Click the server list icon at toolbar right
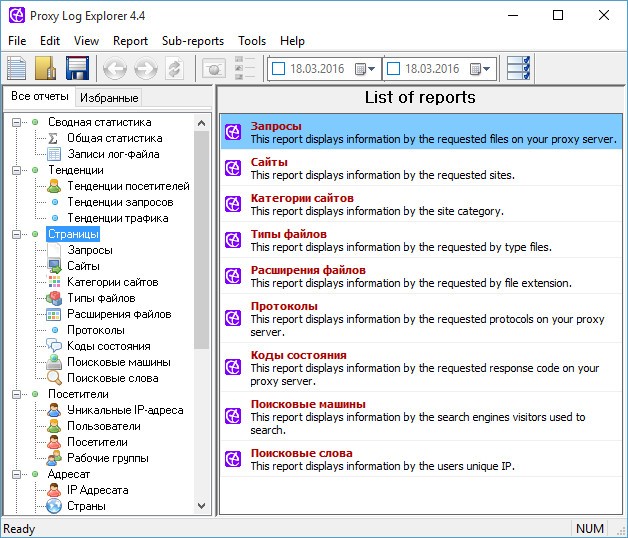The width and height of the screenshot is (628, 538). [x=518, y=69]
